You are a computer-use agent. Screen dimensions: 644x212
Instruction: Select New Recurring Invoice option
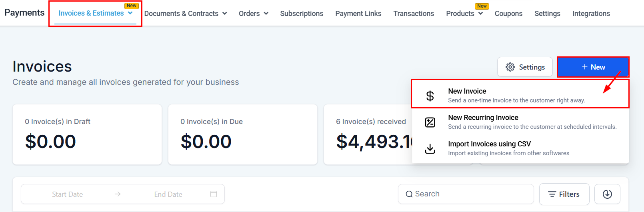[x=483, y=118]
